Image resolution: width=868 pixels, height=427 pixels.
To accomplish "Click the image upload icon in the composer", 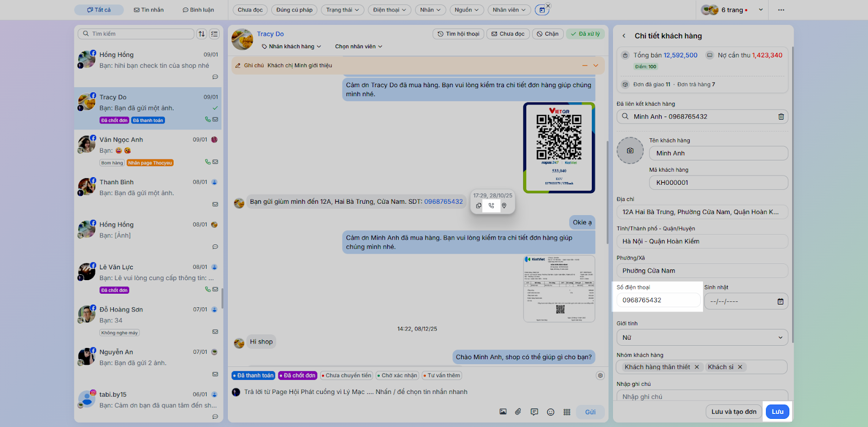I will click(x=503, y=412).
